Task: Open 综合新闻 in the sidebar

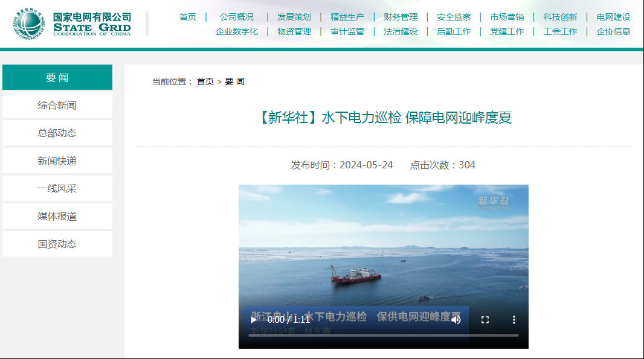Action: tap(57, 106)
